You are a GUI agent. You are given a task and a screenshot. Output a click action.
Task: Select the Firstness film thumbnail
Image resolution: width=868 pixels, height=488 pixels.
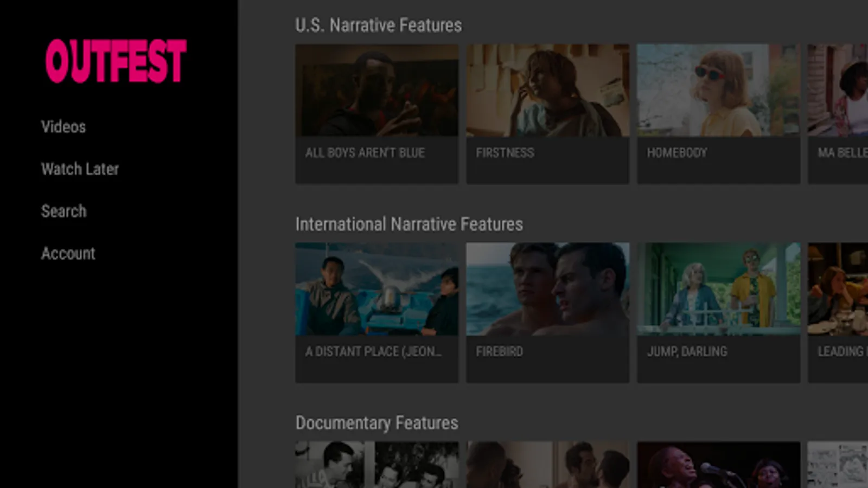548,90
